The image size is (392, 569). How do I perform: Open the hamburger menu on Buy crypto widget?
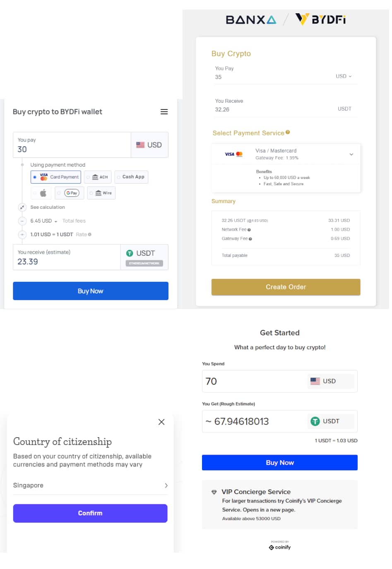[164, 111]
